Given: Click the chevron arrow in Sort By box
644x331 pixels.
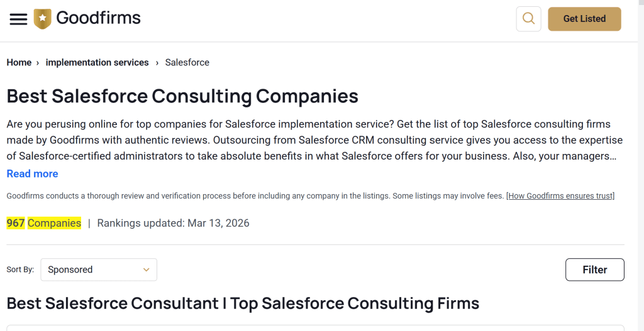Looking at the screenshot, I should point(146,270).
